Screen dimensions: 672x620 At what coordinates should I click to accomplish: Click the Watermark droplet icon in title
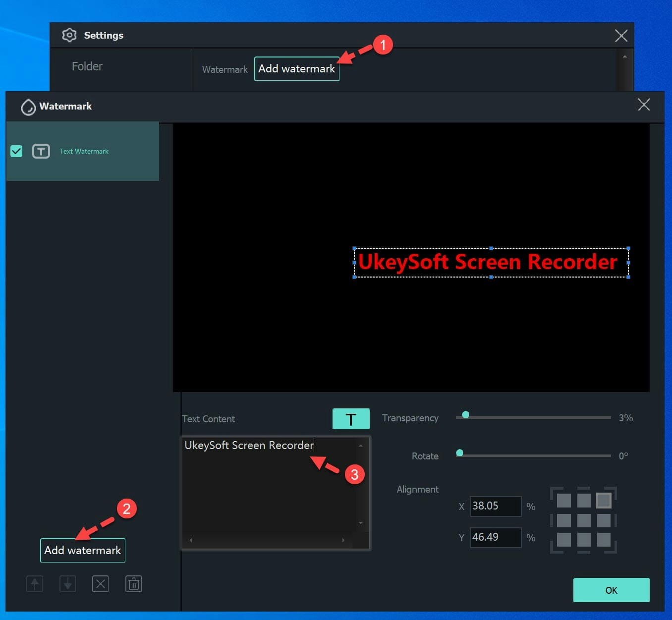coord(28,107)
